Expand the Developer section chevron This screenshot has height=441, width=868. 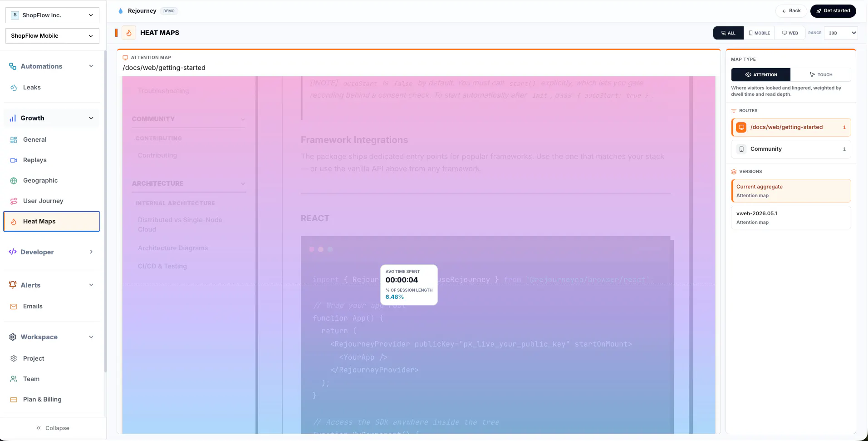[91, 252]
